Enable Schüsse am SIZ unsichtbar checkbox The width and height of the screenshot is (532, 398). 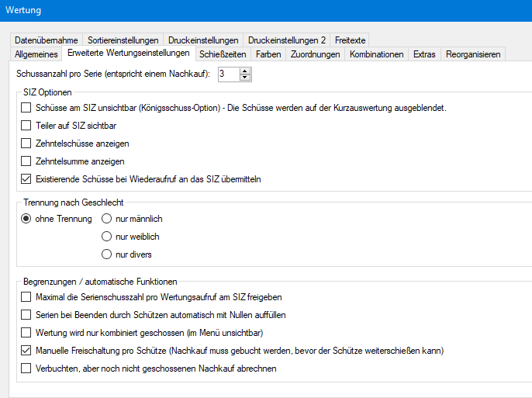tap(26, 107)
